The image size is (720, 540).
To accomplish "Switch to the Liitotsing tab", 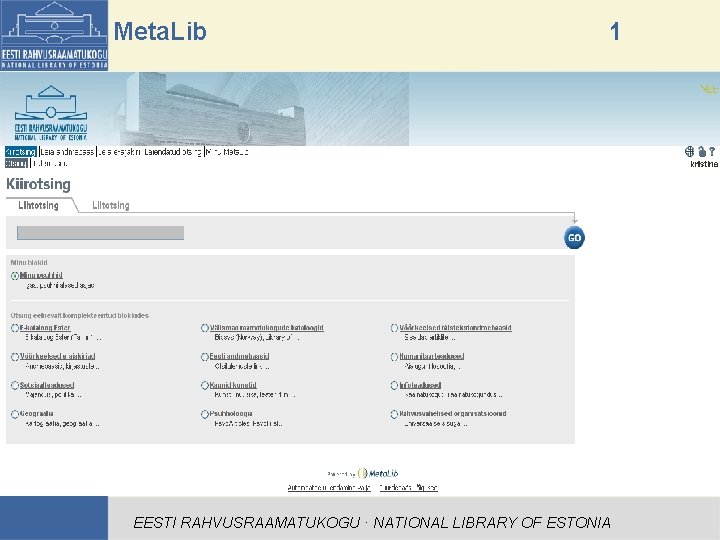I will (x=111, y=205).
